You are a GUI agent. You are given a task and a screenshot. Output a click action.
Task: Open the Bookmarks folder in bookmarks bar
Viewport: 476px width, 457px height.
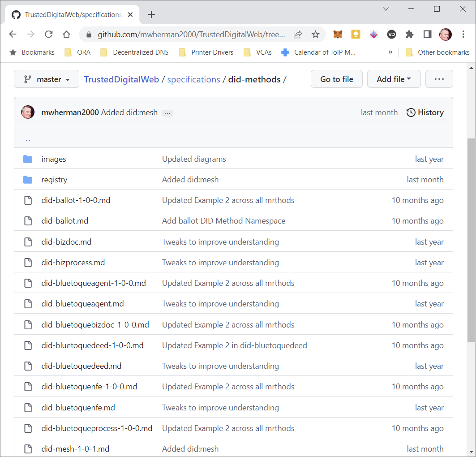pos(32,52)
